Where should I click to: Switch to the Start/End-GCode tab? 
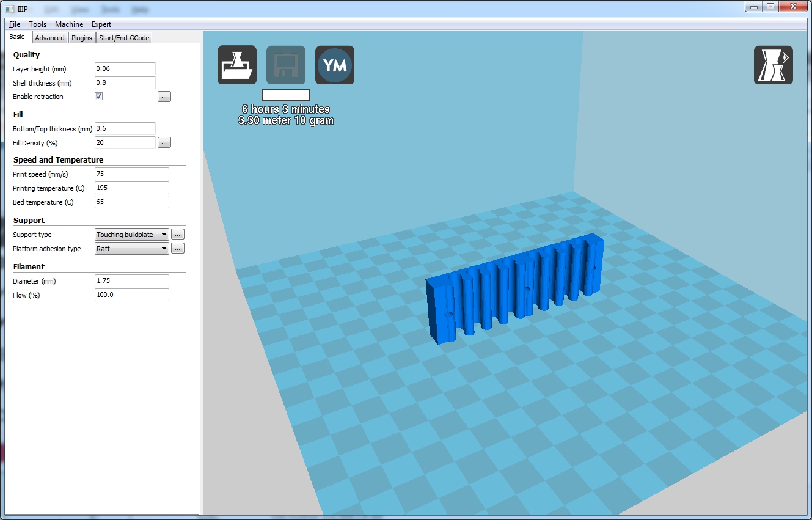[124, 38]
